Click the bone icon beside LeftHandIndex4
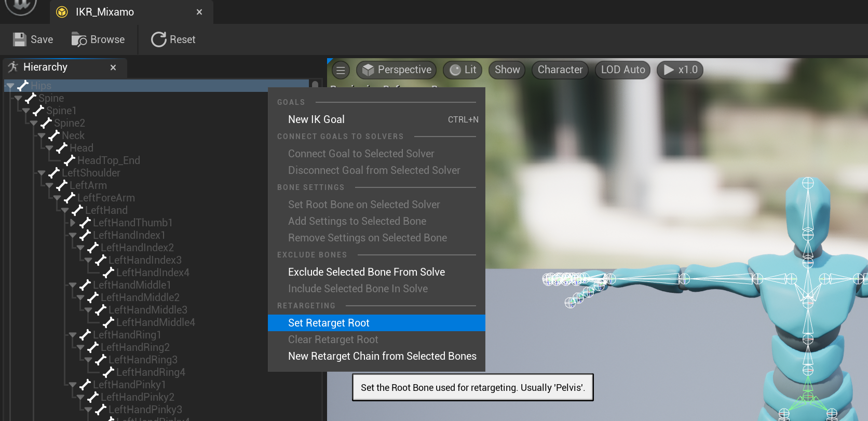The image size is (868, 421). click(x=108, y=273)
